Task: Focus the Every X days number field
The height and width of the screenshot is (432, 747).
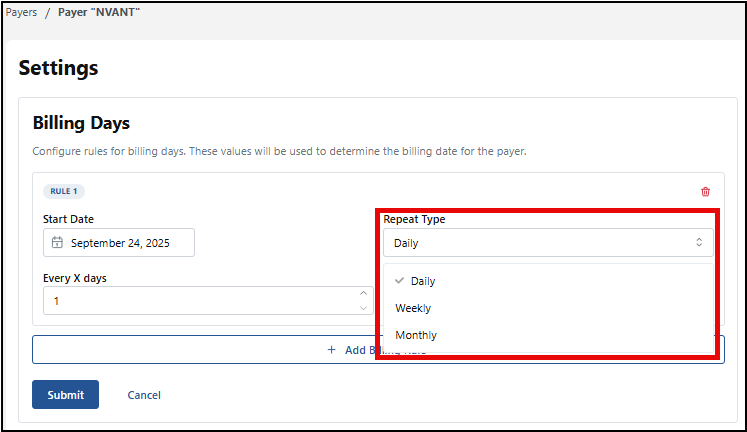Action: tap(200, 301)
